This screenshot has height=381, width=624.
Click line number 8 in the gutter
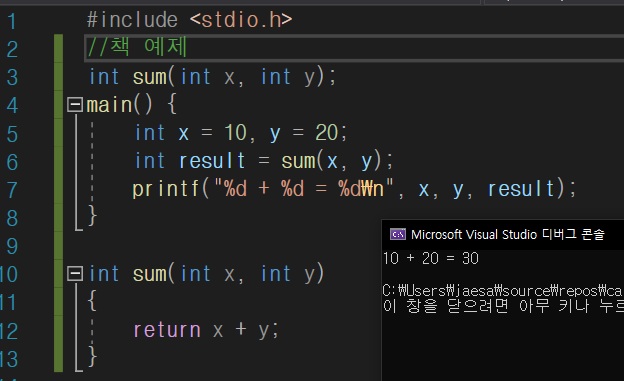coord(12,218)
